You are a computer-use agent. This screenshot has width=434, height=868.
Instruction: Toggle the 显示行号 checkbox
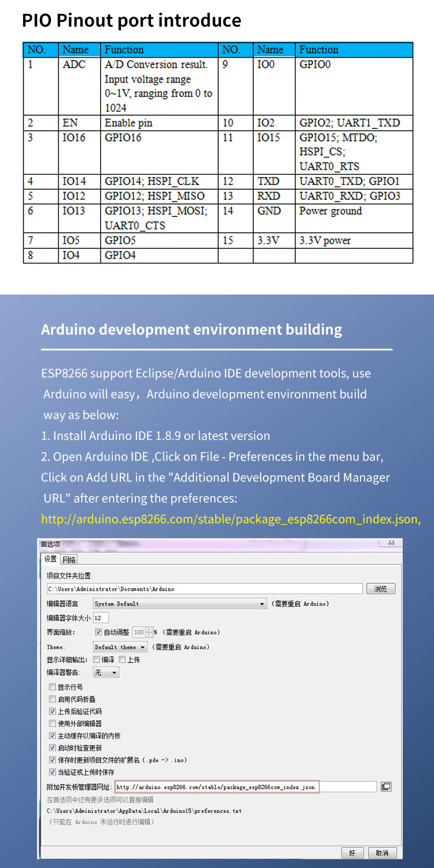coord(53,687)
